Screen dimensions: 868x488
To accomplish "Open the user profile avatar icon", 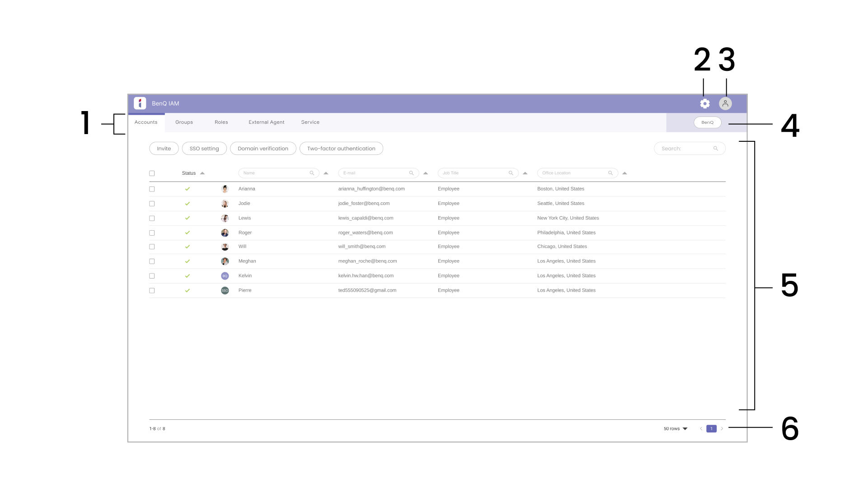I will (725, 104).
